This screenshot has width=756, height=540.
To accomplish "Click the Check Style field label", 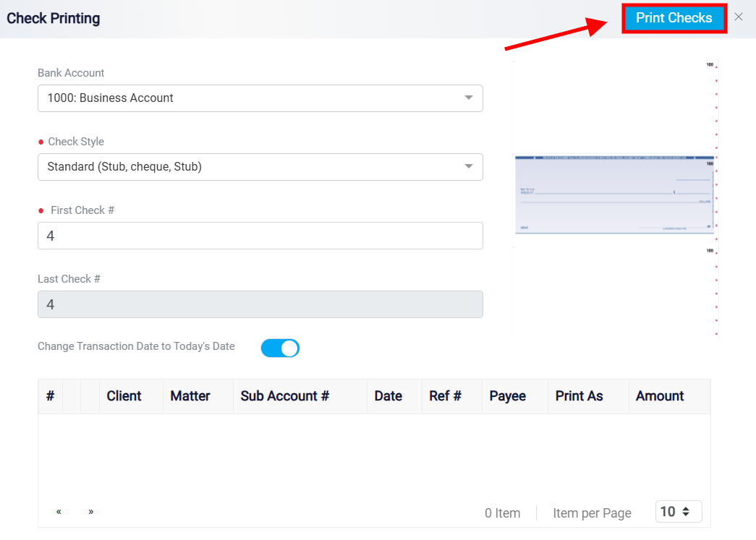I will (76, 142).
